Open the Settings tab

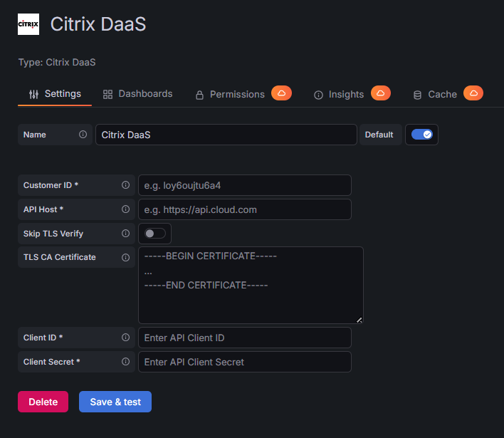coord(55,94)
